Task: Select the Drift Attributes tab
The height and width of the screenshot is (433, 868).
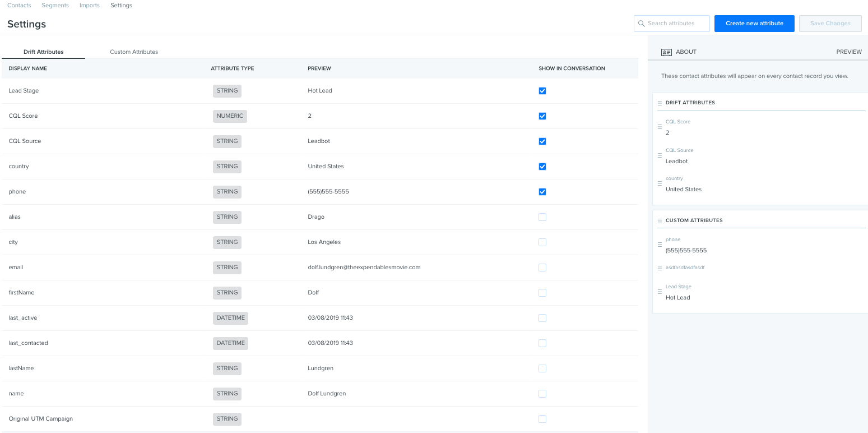Action: [x=44, y=52]
